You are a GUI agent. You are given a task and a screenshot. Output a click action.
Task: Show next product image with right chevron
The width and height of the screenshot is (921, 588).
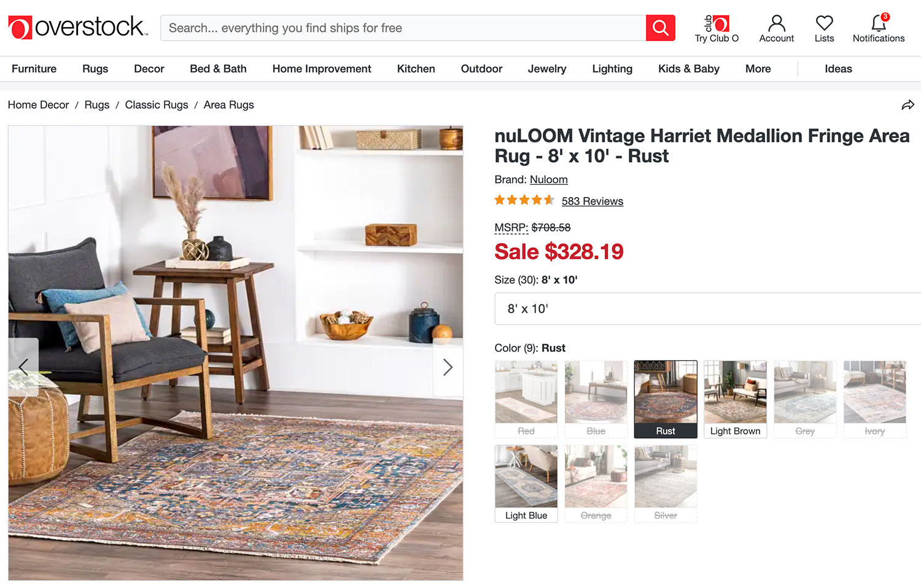(x=448, y=367)
